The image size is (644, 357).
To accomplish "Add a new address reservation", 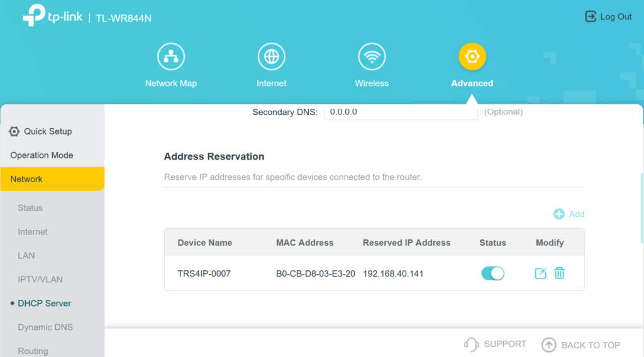I will pyautogui.click(x=569, y=214).
